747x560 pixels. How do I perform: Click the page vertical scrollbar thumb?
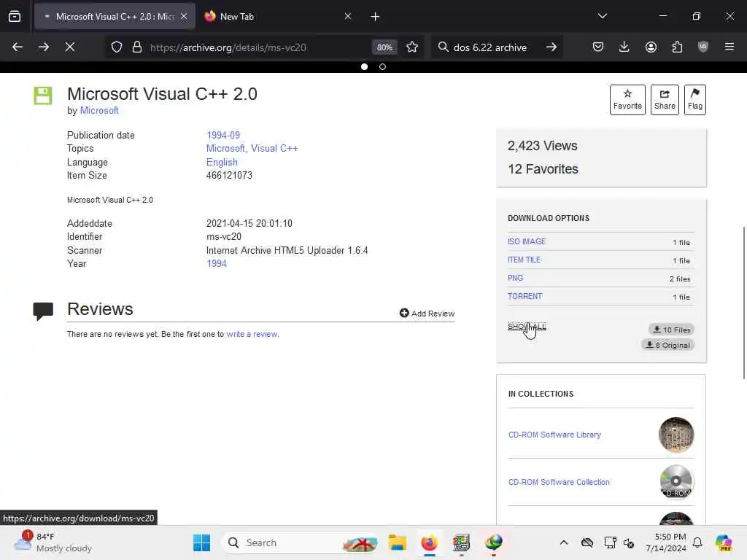coord(744,303)
